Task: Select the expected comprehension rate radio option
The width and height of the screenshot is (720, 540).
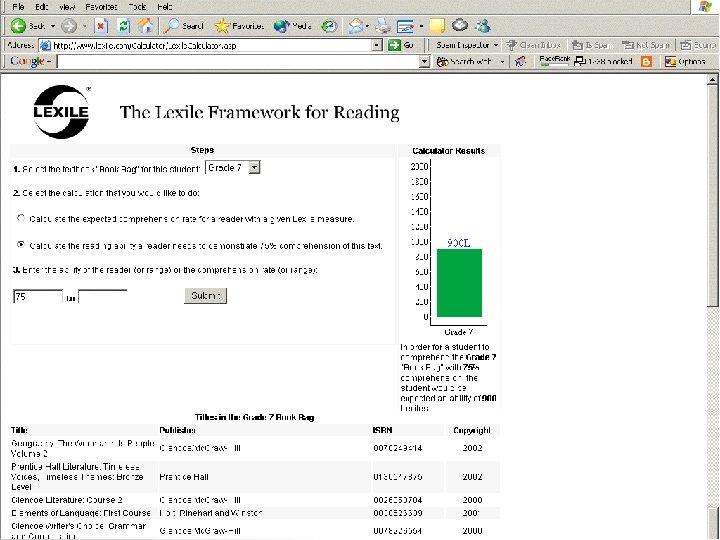Action: point(21,218)
